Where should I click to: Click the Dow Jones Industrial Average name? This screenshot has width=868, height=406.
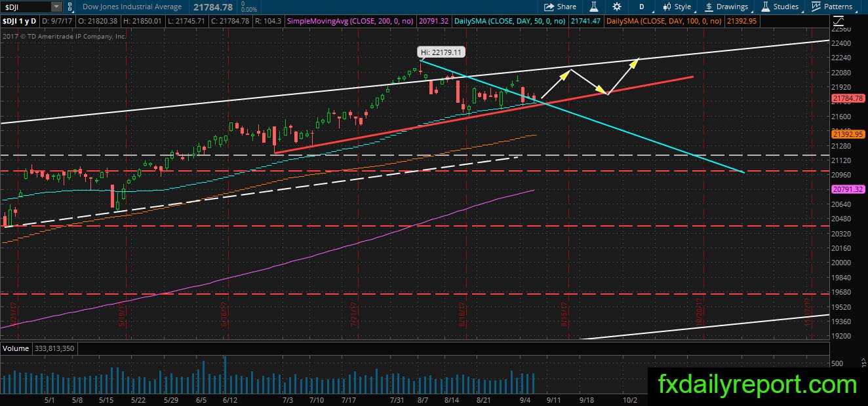click(132, 7)
